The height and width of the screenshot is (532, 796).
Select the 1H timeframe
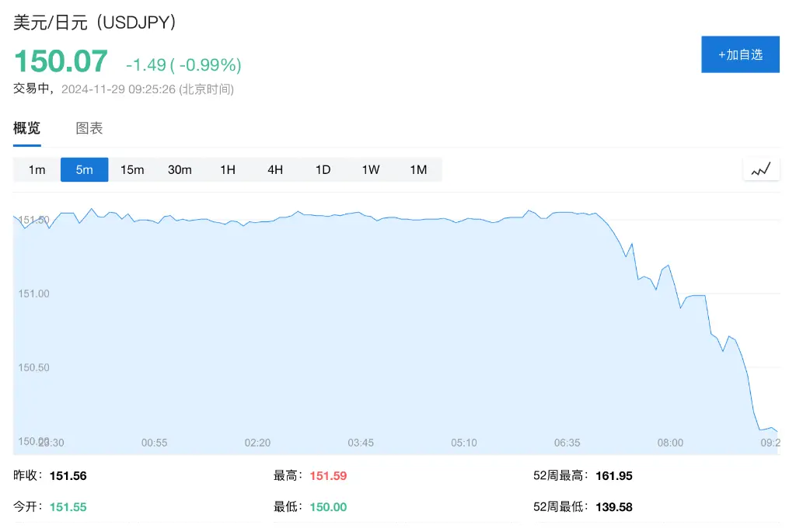click(228, 169)
